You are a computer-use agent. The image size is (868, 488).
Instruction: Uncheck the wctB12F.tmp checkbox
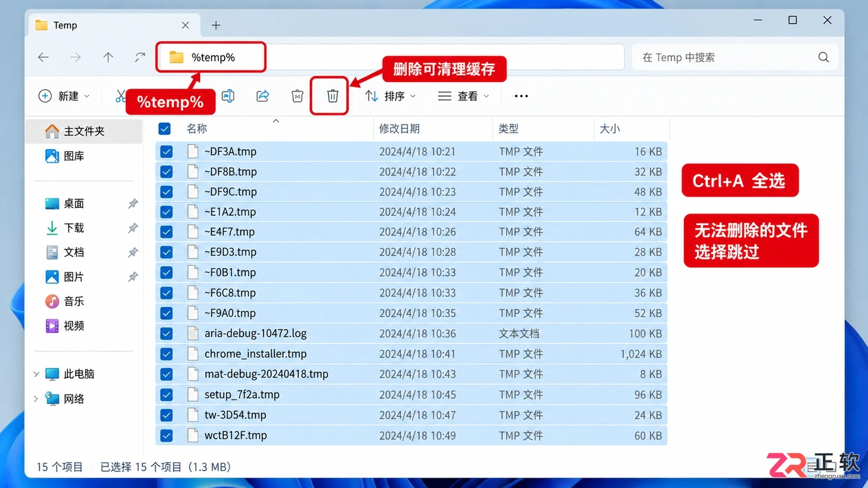166,435
